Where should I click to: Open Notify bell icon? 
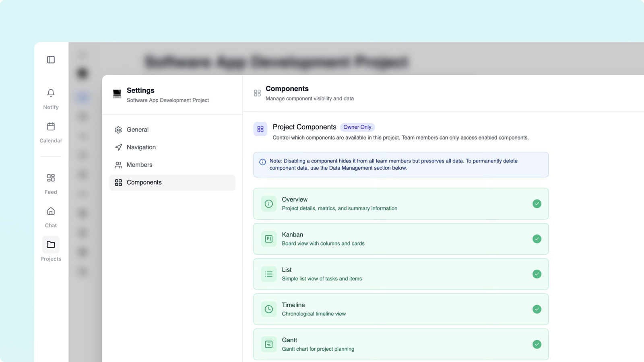51,93
